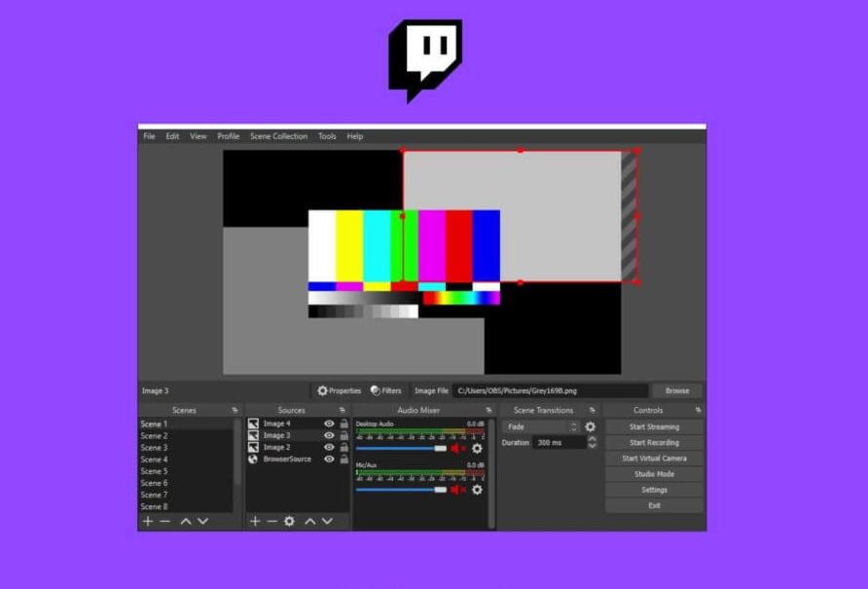Open Filters for the selected source
868x589 pixels.
pyautogui.click(x=385, y=390)
